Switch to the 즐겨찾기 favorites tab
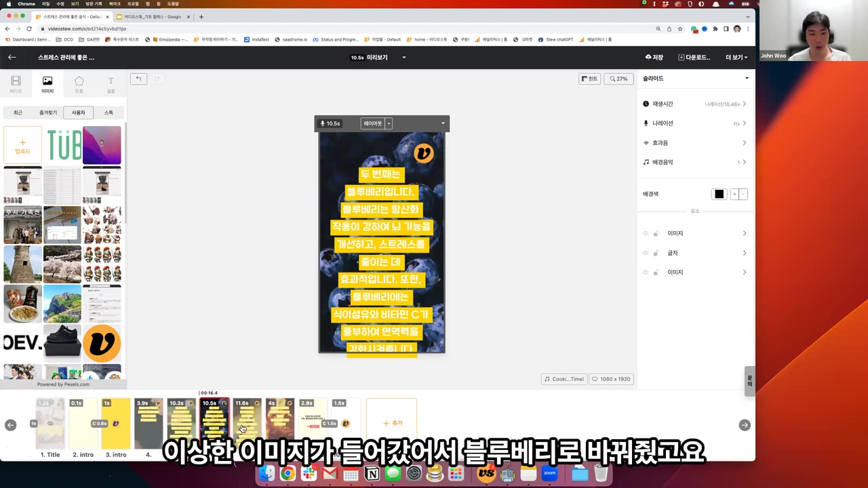 [48, 113]
